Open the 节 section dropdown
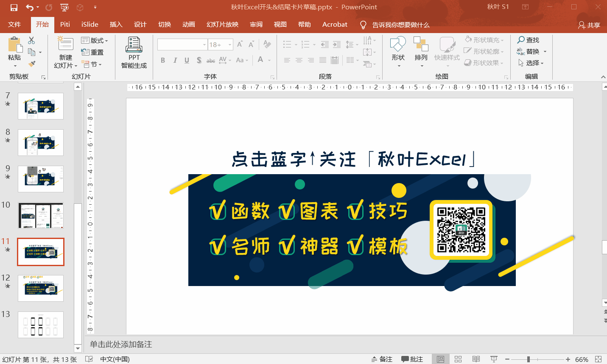The image size is (607, 364). click(92, 64)
